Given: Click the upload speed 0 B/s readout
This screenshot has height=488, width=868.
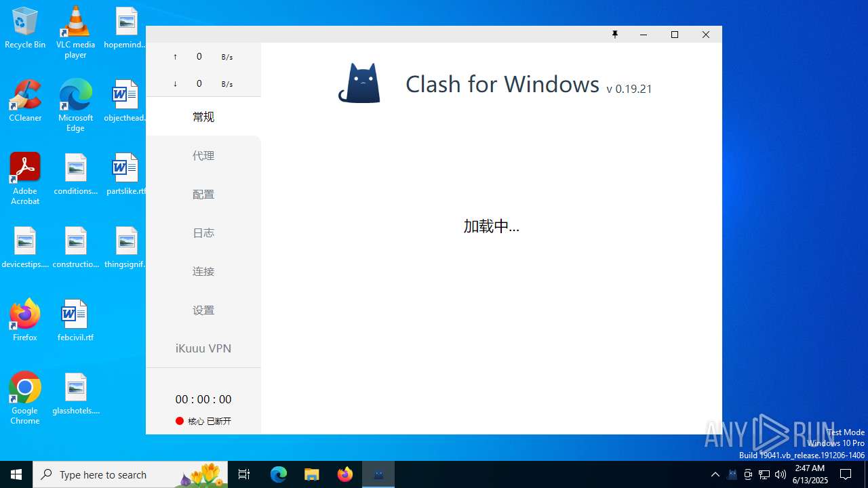Looking at the screenshot, I should 203,56.
